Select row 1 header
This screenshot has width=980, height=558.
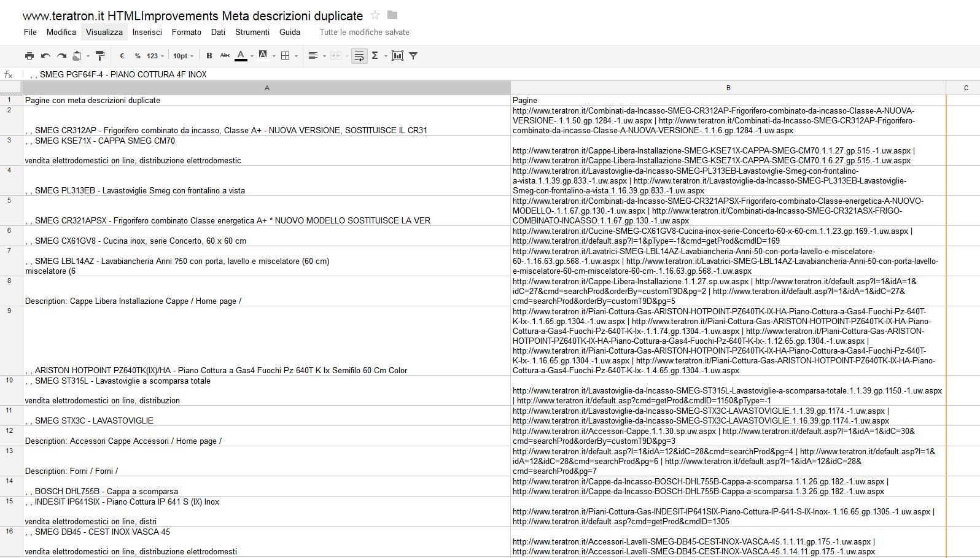pyautogui.click(x=11, y=100)
